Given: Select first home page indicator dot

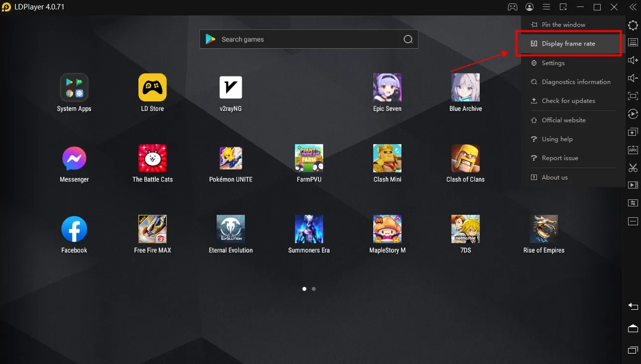Looking at the screenshot, I should (305, 288).
